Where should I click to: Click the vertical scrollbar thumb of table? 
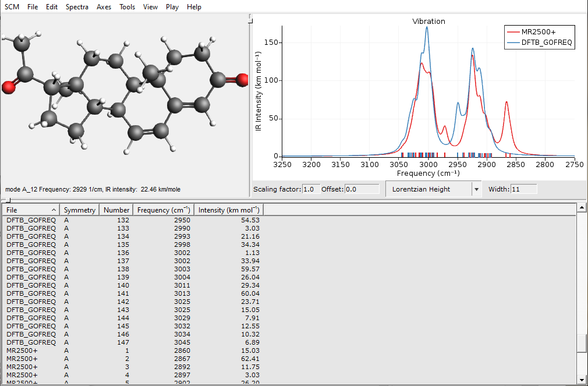point(582,343)
